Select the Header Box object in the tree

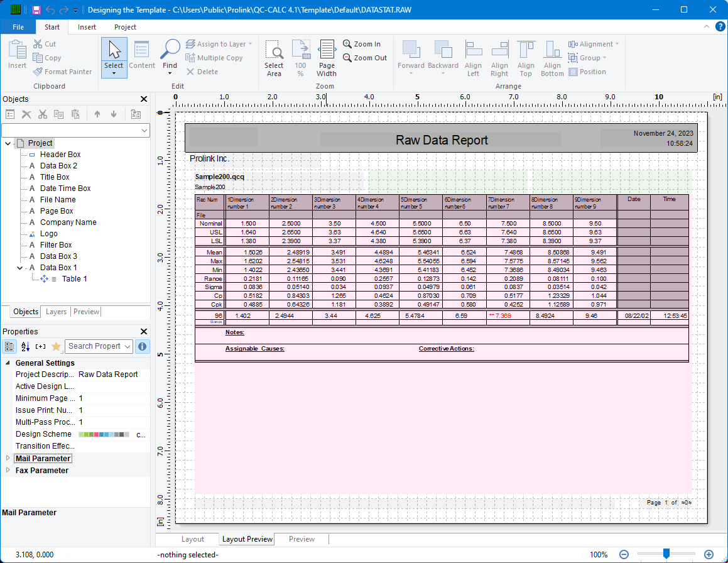60,154
